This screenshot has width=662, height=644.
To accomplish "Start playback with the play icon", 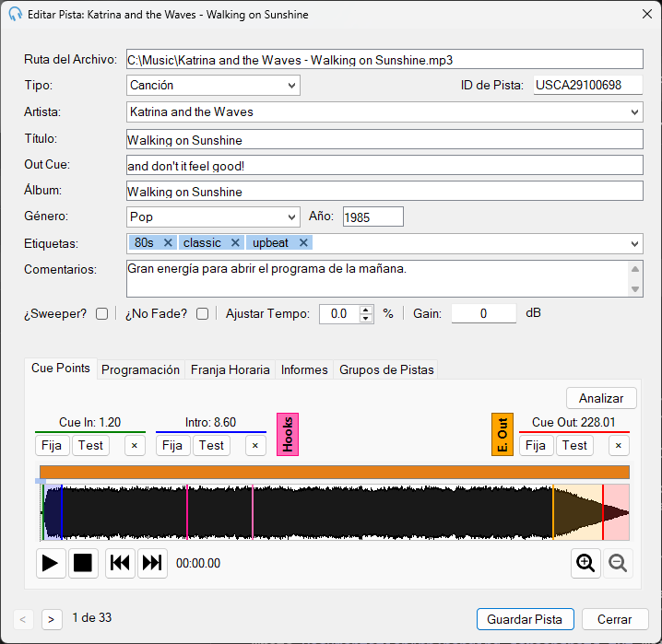I will click(51, 563).
